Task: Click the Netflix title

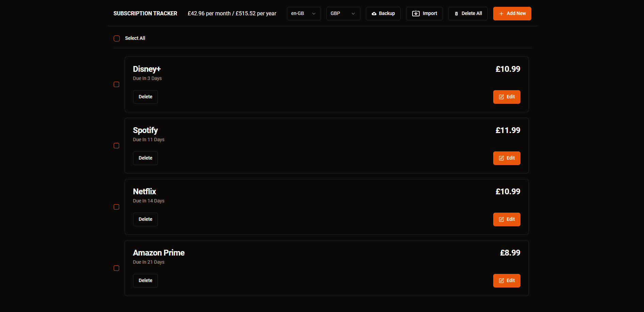Action: pos(144,192)
